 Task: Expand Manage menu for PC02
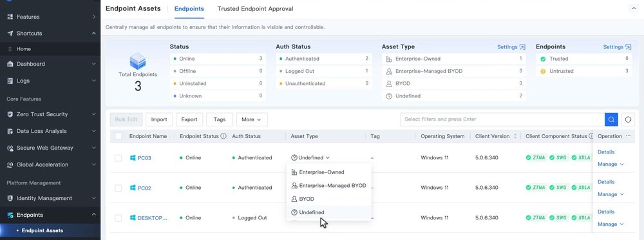pos(611,194)
